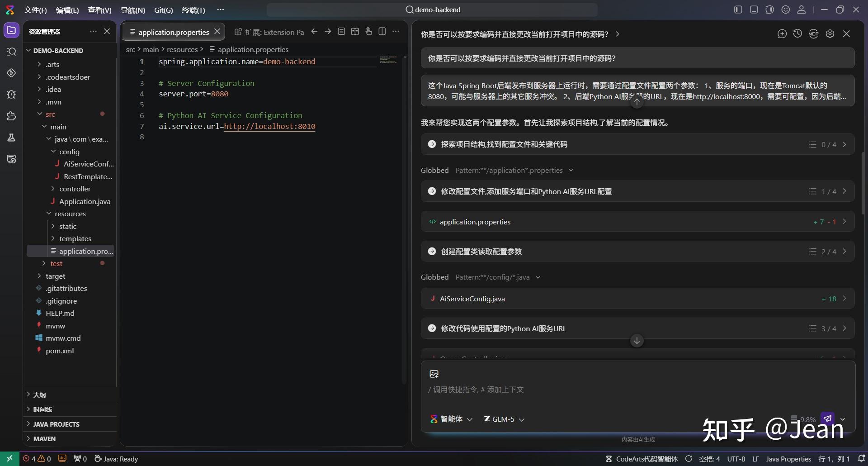Open chat panel settings gear

click(830, 34)
